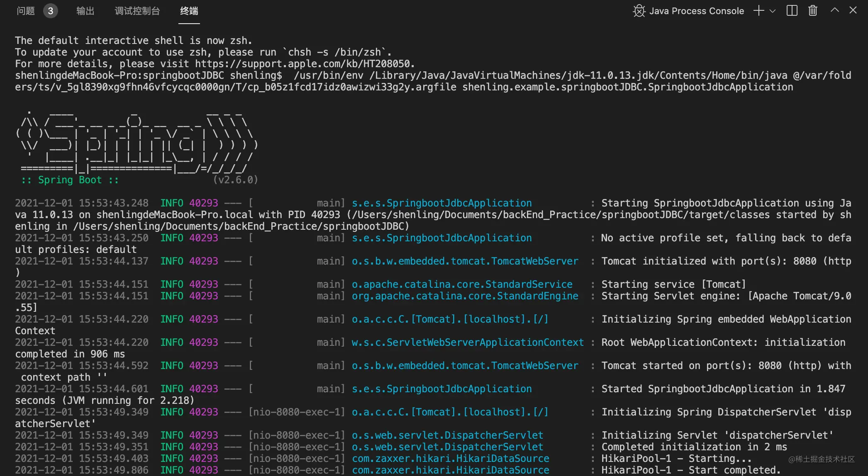The image size is (868, 476).
Task: Click the HikariPool-1 Start completed log message
Action: (x=690, y=470)
